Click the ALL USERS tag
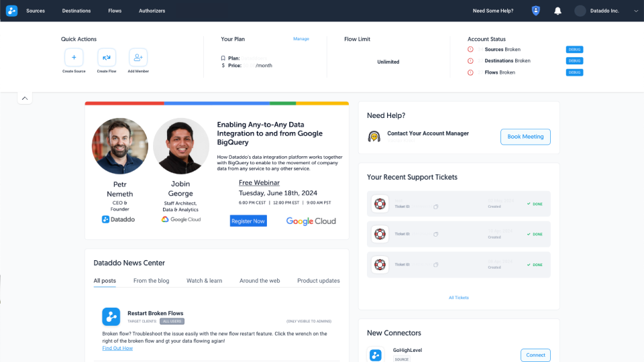This screenshot has height=362, width=644. (172, 321)
